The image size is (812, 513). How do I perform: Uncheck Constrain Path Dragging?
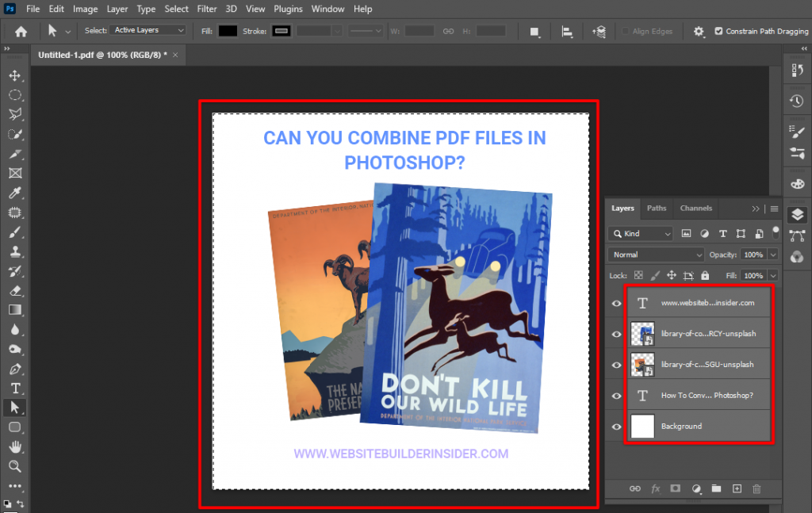[718, 31]
